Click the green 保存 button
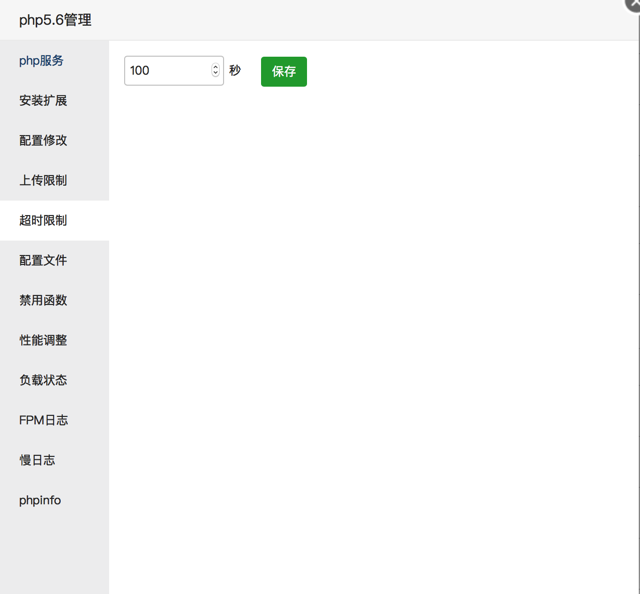 284,71
